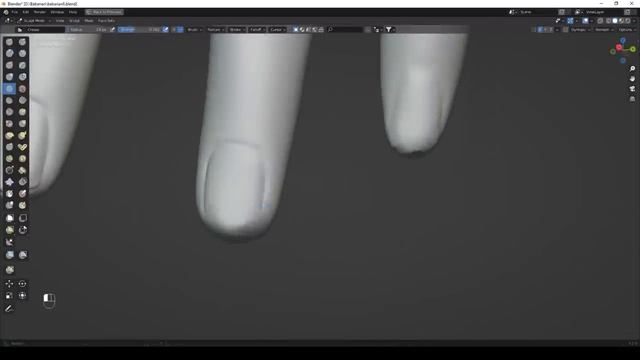Toggle radius pen pressure sensitivity

113,29
